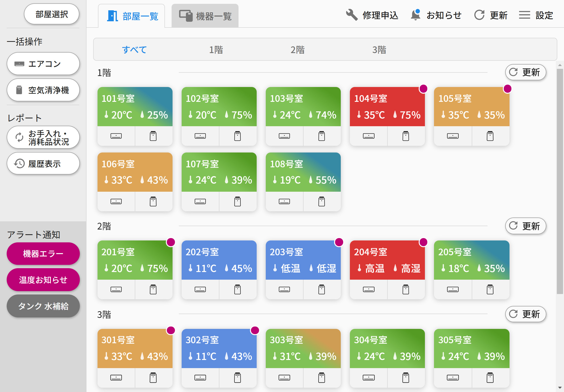Open the 部屋選択 room selector
The image size is (564, 392).
click(52, 14)
